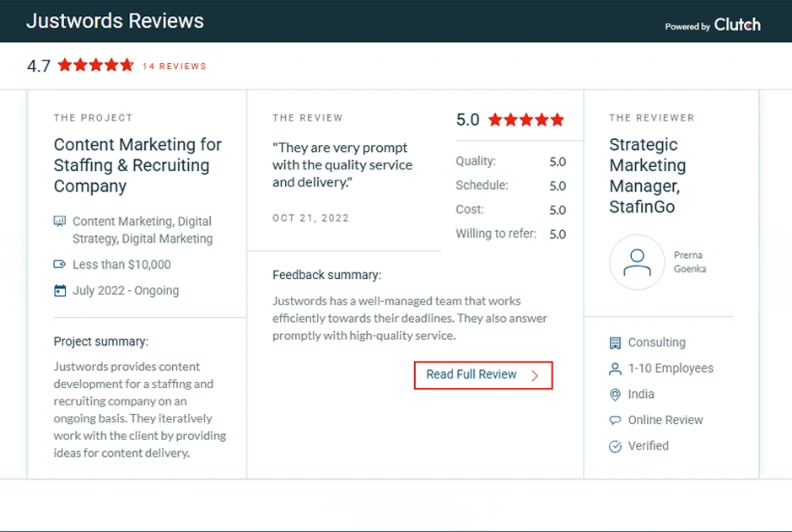This screenshot has height=532, width=792.
Task: Click the Feedback summary heading
Action: tap(326, 275)
